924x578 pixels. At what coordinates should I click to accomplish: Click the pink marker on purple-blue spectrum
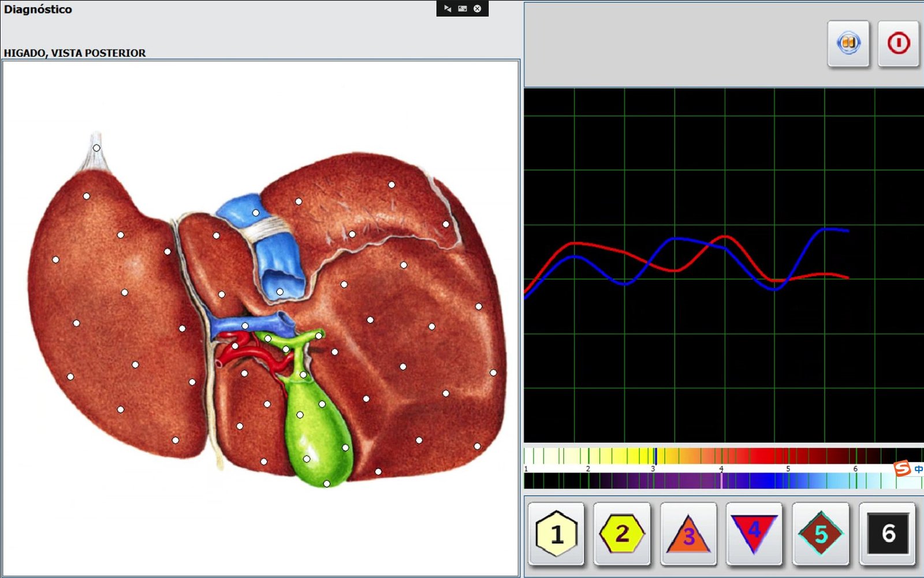click(721, 480)
